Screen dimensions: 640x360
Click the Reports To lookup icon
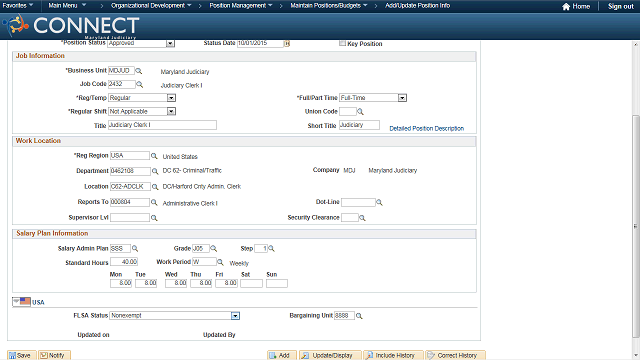click(x=154, y=202)
